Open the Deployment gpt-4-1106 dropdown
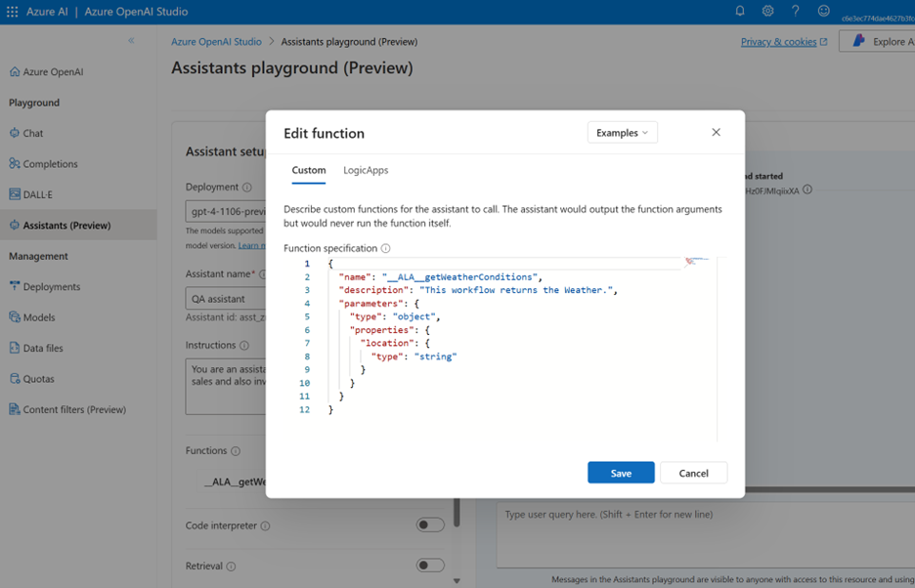 (226, 211)
